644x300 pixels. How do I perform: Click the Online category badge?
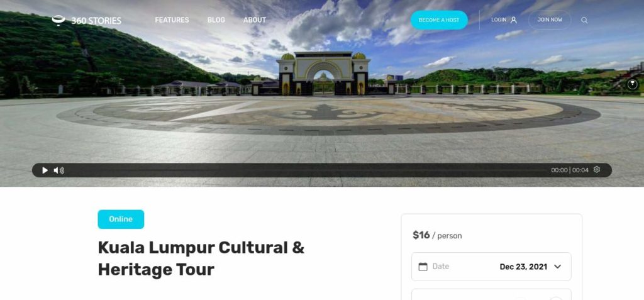coord(121,219)
